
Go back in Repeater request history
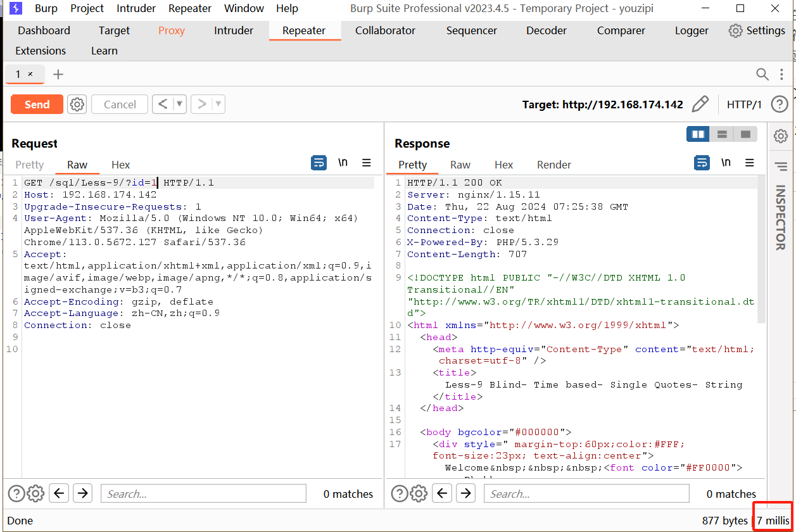[x=163, y=104]
